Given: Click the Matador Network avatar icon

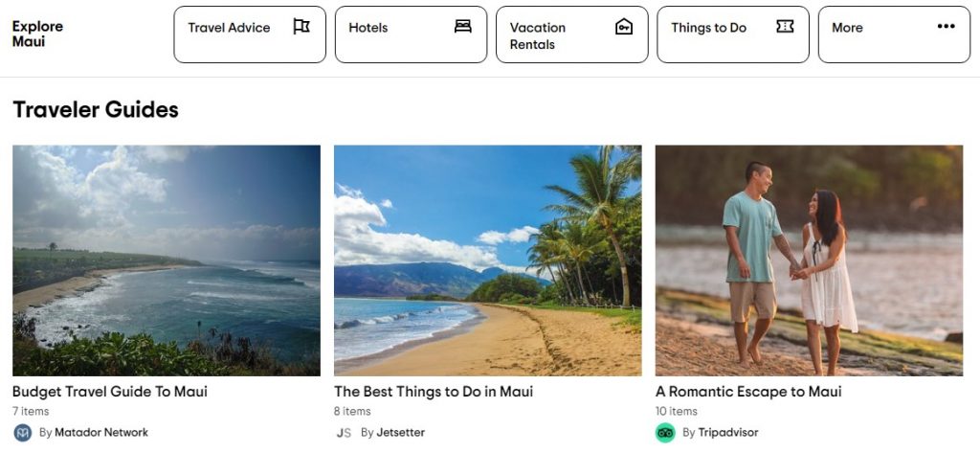Looking at the screenshot, I should click(23, 433).
